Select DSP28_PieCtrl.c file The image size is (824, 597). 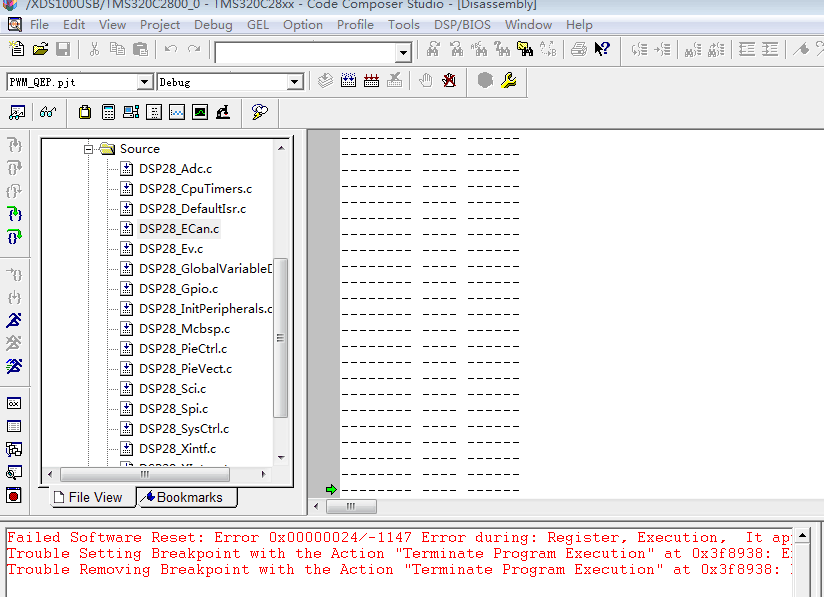(183, 348)
